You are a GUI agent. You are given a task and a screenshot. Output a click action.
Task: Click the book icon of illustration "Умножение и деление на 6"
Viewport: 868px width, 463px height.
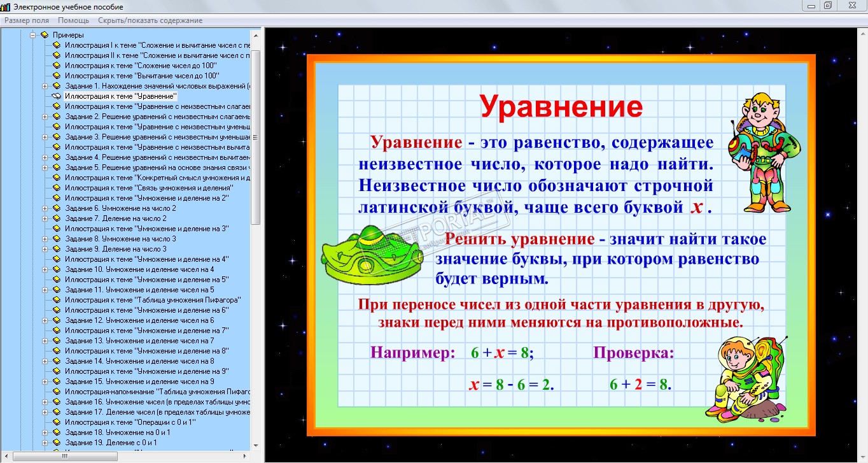click(56, 310)
